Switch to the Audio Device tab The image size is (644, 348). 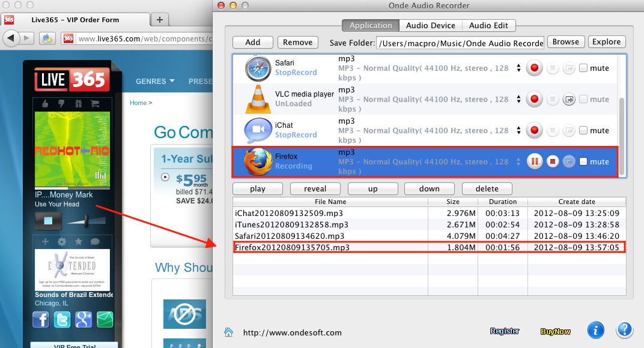(x=431, y=25)
